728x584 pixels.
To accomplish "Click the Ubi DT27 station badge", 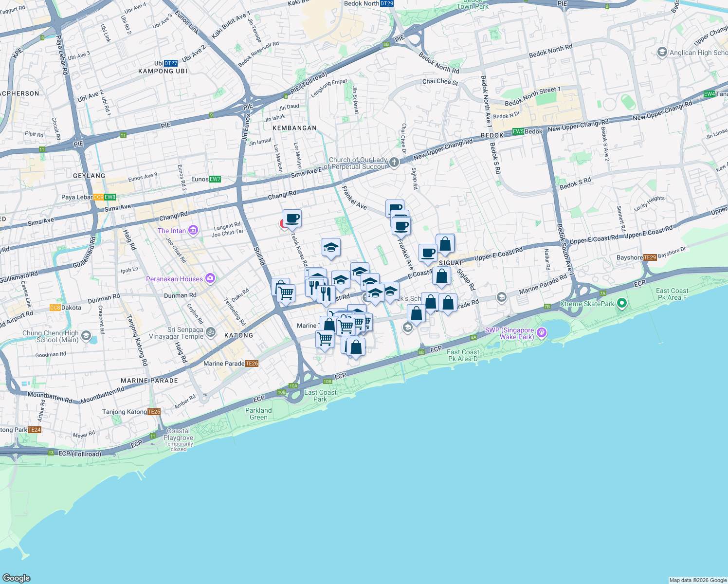I will pyautogui.click(x=171, y=63).
